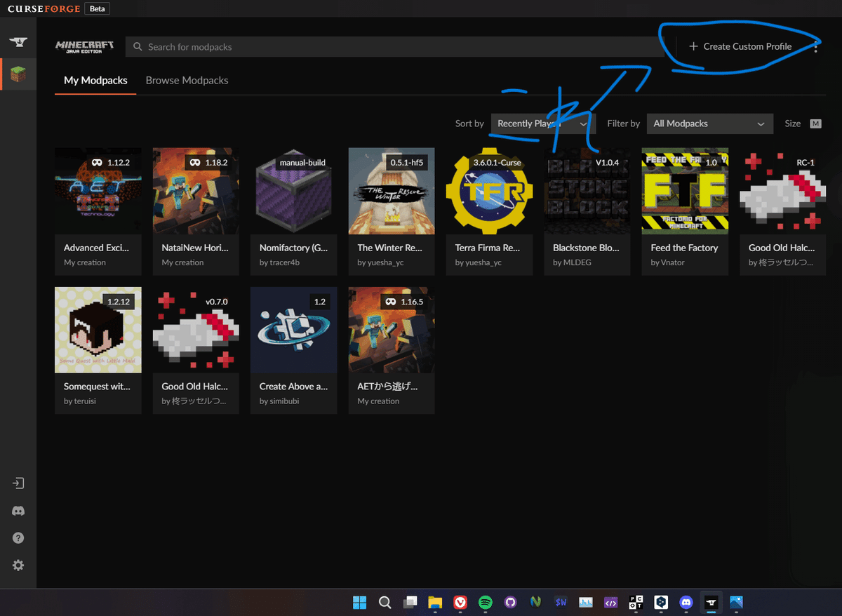The image size is (842, 616).
Task: Click the Discord icon in the sidebar
Action: coord(18,510)
